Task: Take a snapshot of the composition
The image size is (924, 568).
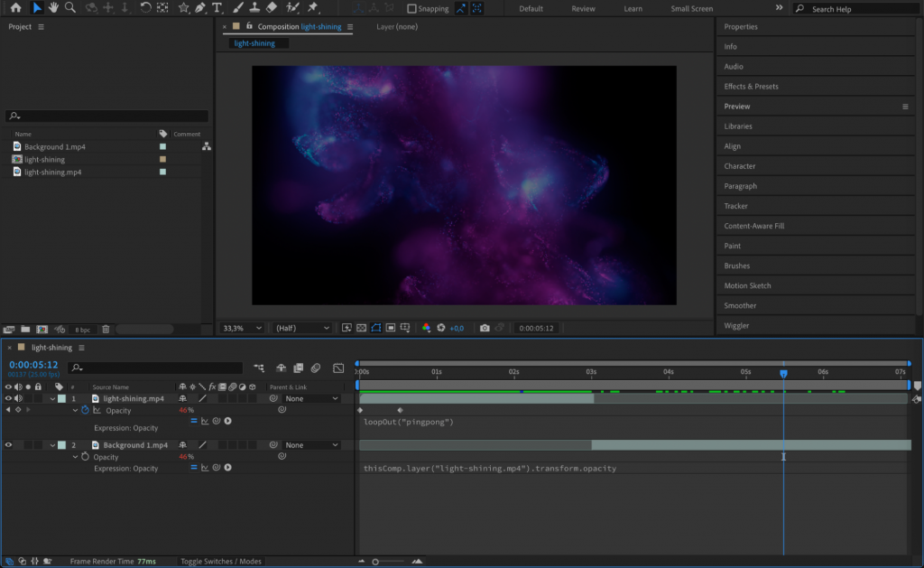Action: pyautogui.click(x=485, y=328)
